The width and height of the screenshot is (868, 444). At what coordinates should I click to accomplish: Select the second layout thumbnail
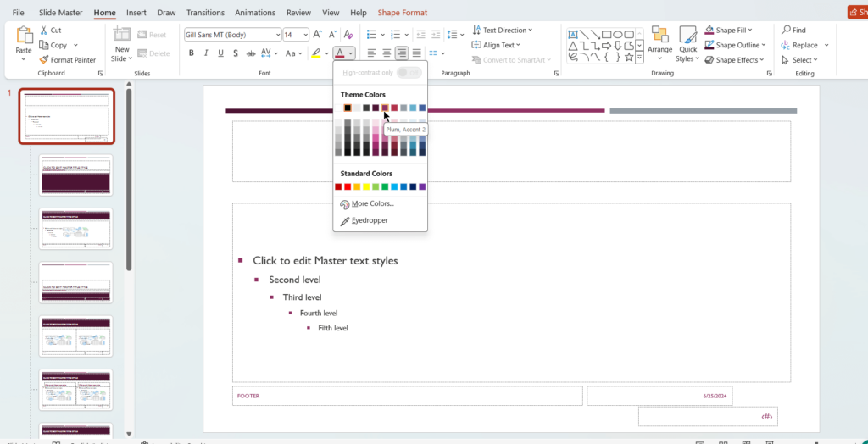coord(75,175)
